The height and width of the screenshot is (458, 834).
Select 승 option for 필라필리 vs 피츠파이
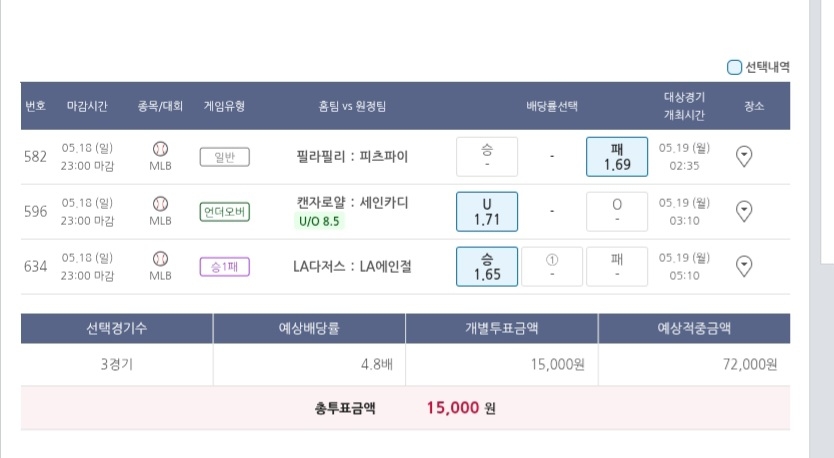(x=487, y=157)
